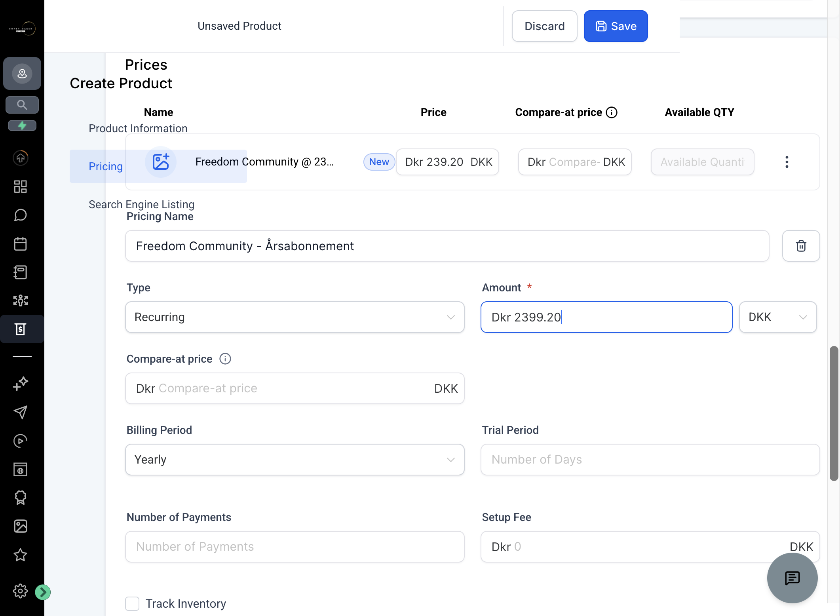The image size is (840, 616).
Task: Open the location switcher icon in sidebar
Action: (x=22, y=73)
